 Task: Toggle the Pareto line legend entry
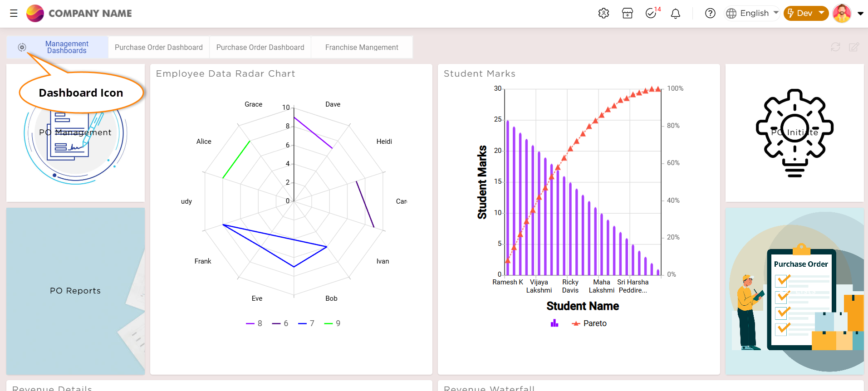(x=589, y=323)
